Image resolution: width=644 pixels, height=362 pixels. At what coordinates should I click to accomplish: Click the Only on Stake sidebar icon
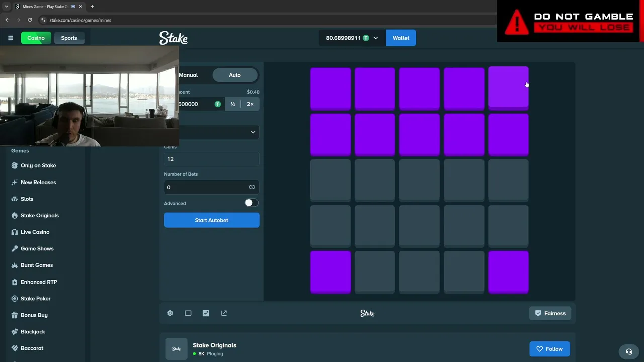tap(15, 165)
